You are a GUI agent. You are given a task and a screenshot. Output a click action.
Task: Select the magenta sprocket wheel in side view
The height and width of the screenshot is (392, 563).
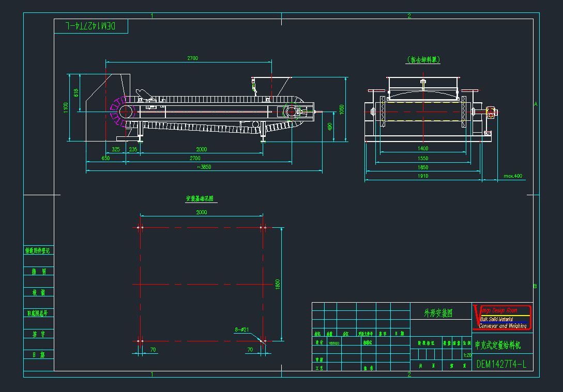[x=118, y=112]
